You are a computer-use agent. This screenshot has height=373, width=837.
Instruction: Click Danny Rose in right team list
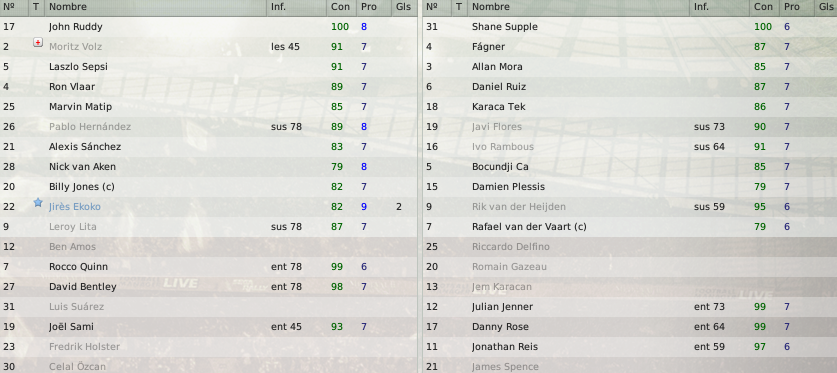pyautogui.click(x=500, y=327)
